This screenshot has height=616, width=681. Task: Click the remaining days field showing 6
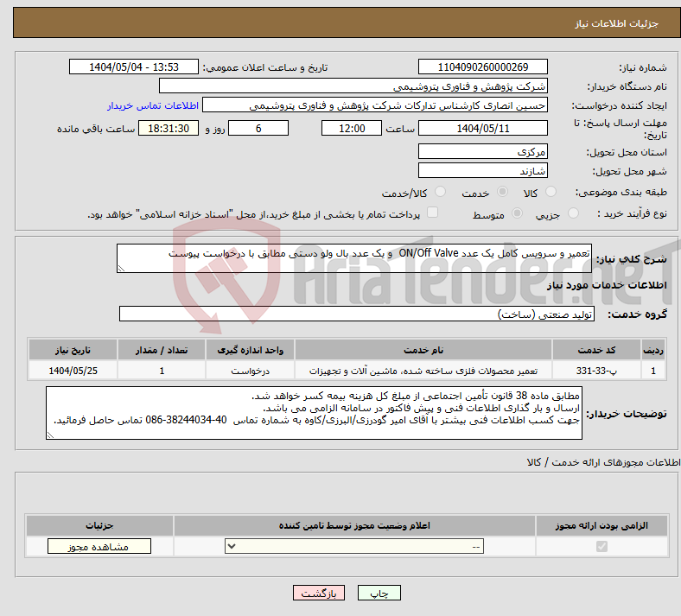point(258,128)
